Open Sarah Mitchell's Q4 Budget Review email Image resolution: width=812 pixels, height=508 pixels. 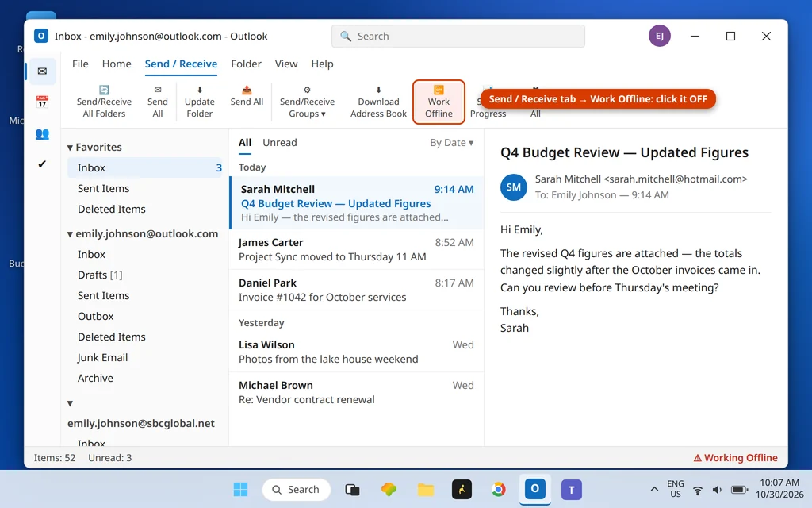point(356,202)
